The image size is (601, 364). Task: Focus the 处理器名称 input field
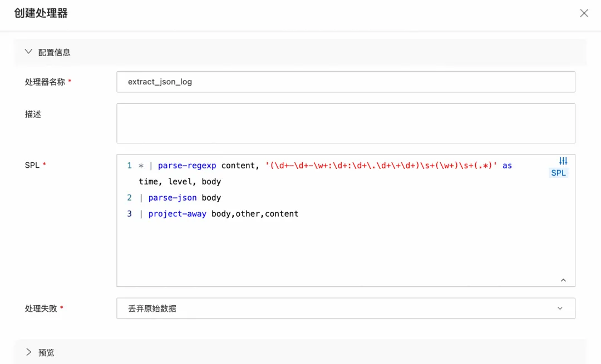[345, 82]
